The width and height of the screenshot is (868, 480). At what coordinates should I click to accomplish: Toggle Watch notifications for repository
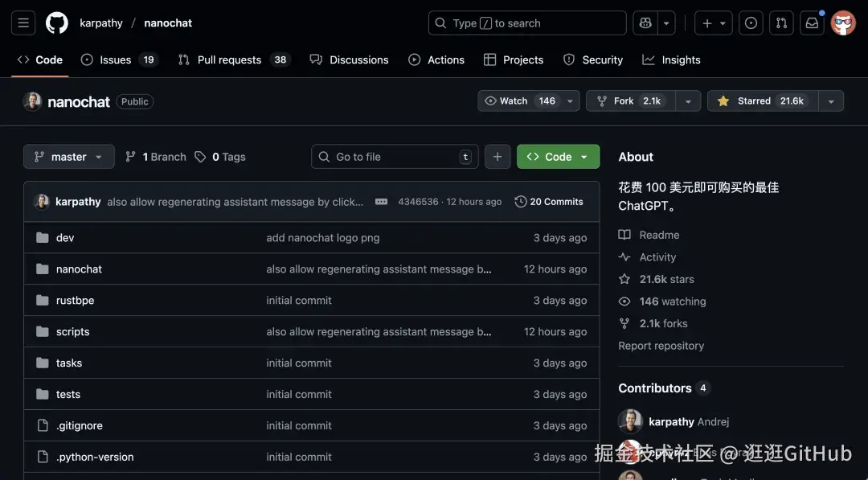(519, 101)
